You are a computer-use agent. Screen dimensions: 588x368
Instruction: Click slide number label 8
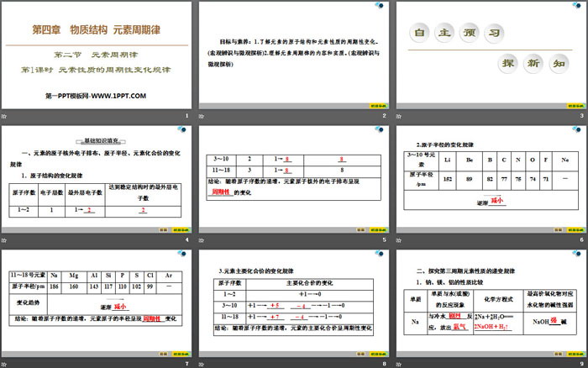385,364
